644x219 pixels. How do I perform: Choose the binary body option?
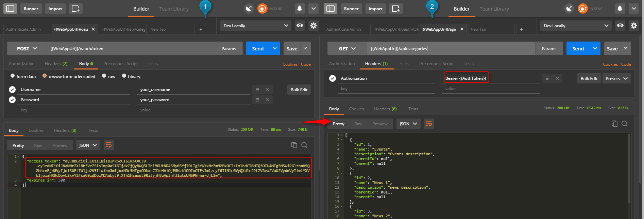124,76
